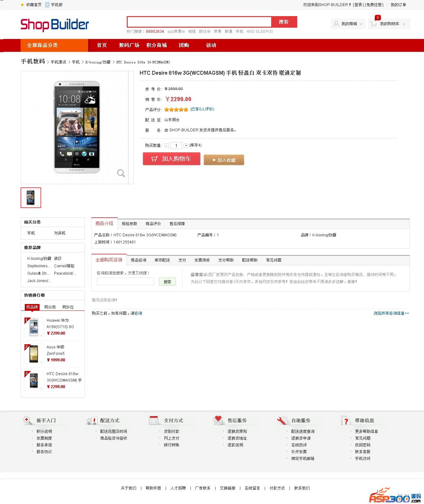Screen dimensions: 424x504
Task: Click the 配送方式 truck icon in footer
Action: (92, 421)
